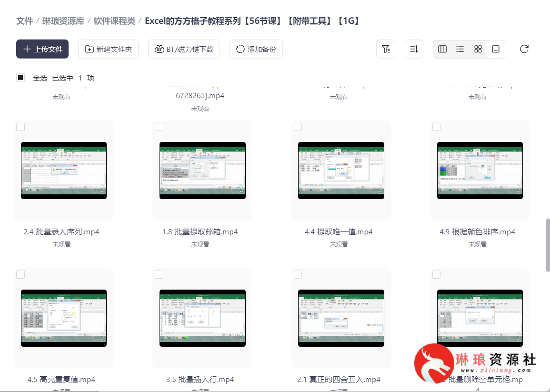The width and height of the screenshot is (550, 392).
Task: Check the box for 4.4 提取唯一值.mp4
Action: [298, 127]
